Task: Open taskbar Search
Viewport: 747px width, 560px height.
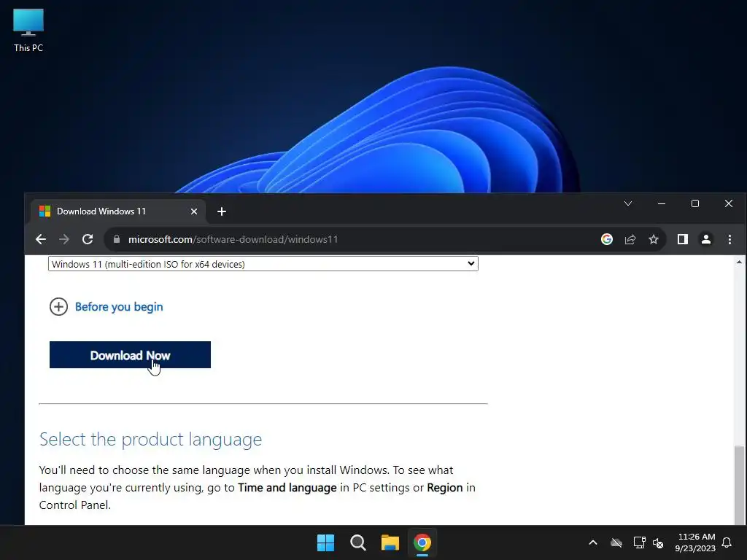Action: pos(357,542)
